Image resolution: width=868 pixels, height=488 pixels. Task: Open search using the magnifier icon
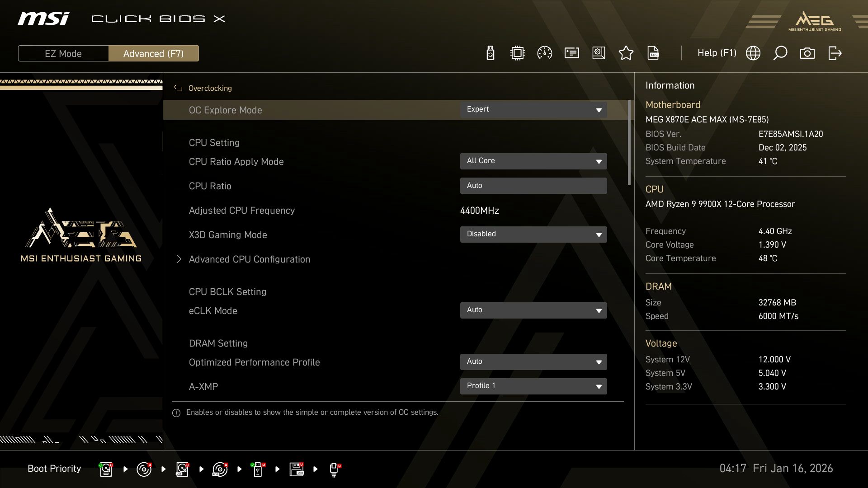pos(780,53)
